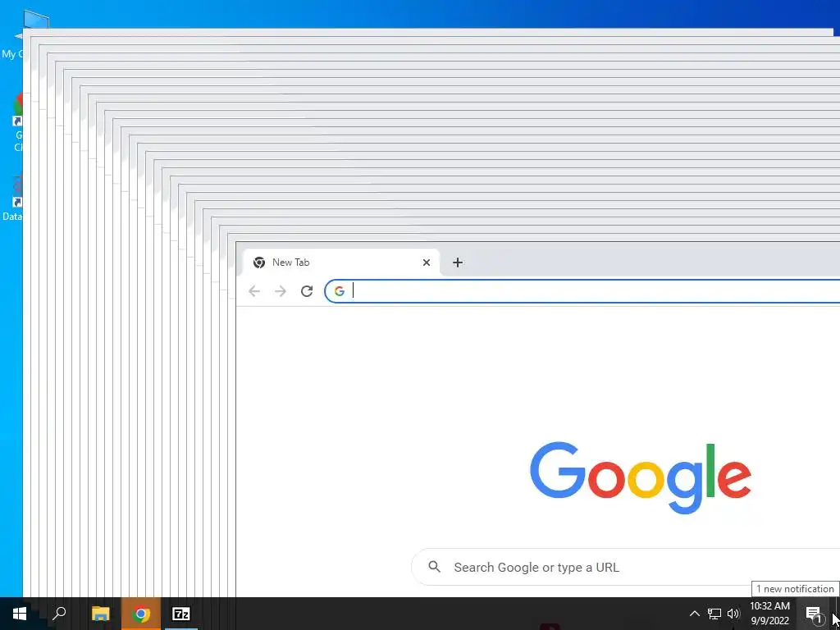Viewport: 840px width, 630px height.
Task: Open the Windows Start menu
Action: 20,614
